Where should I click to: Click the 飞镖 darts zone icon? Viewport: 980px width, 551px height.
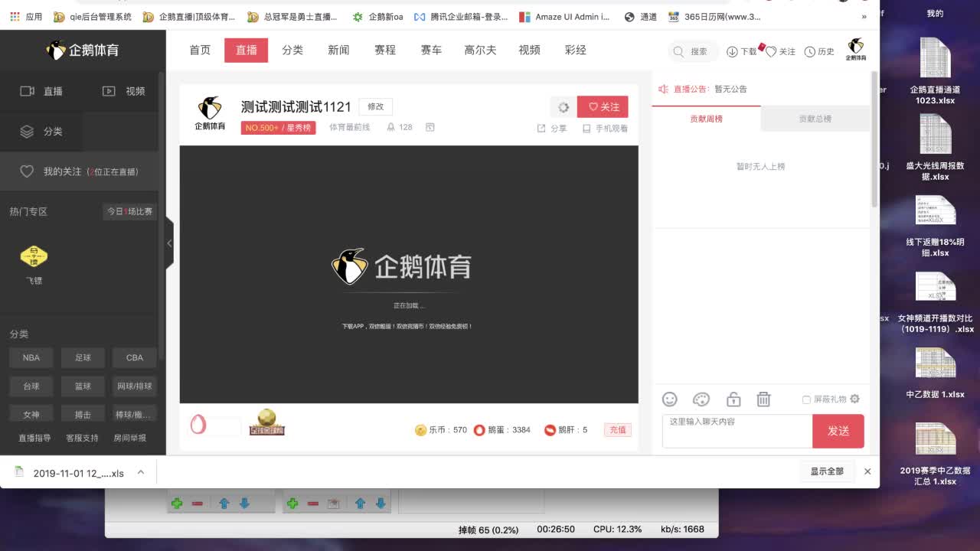[34, 257]
